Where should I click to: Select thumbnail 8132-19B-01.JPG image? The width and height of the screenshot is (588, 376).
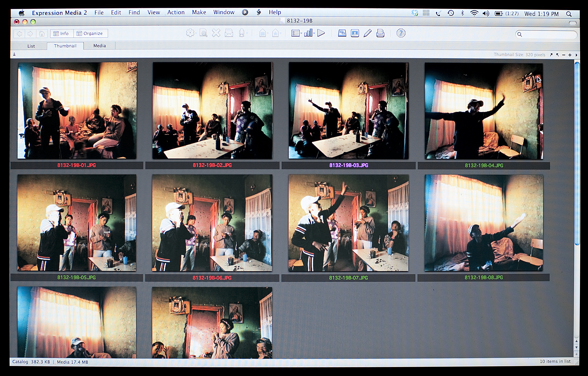click(x=77, y=110)
